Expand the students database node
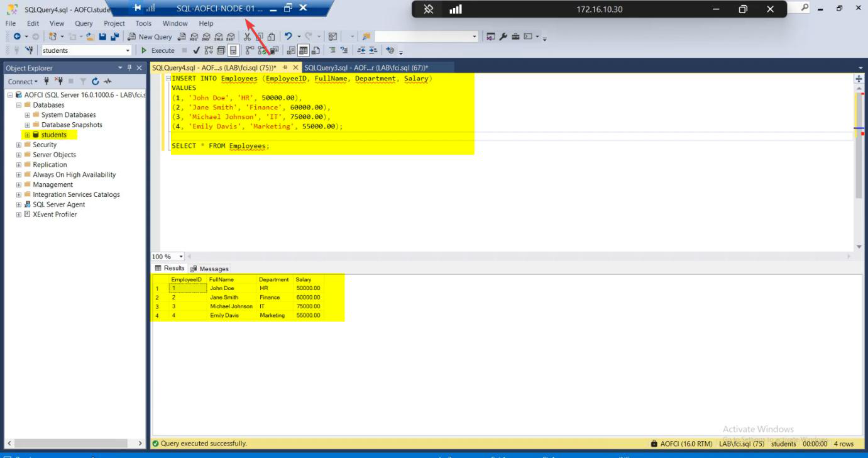Screen dimensions: 868x458 tap(27, 135)
